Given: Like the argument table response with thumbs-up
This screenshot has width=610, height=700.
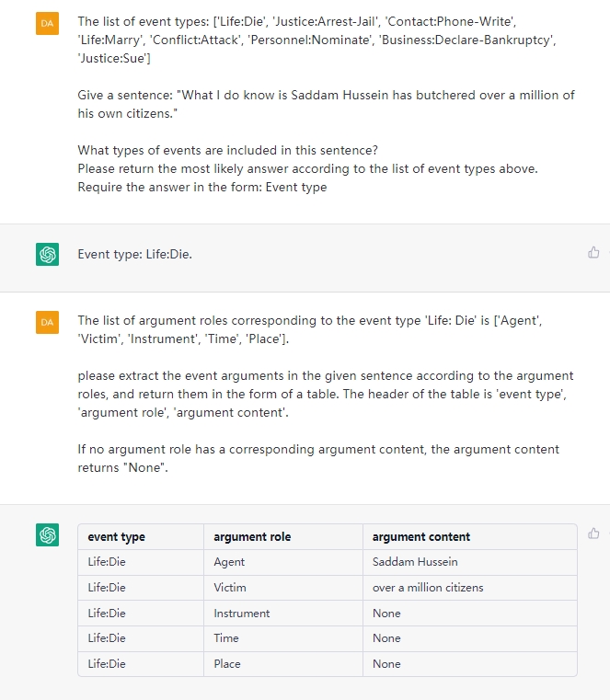Looking at the screenshot, I should point(593,534).
